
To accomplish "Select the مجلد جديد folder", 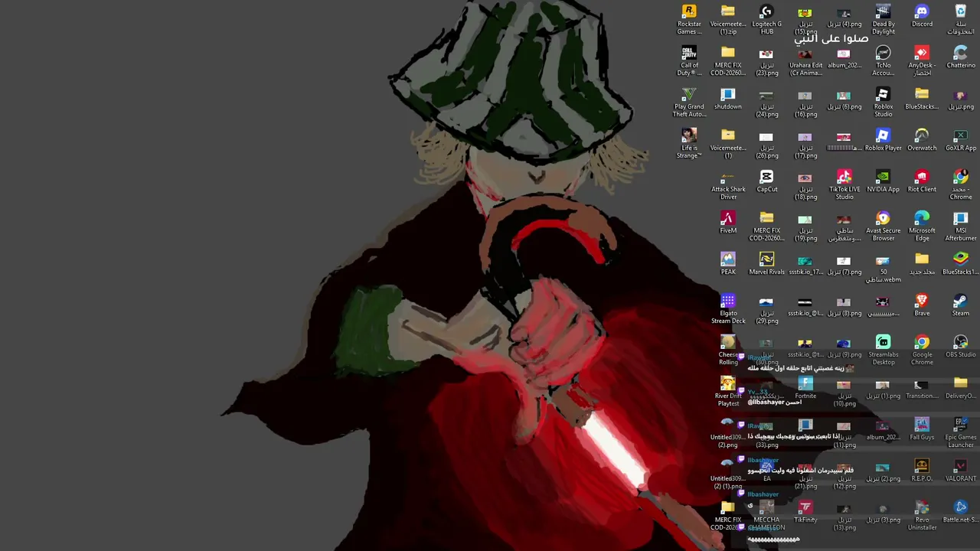I will pyautogui.click(x=922, y=263).
